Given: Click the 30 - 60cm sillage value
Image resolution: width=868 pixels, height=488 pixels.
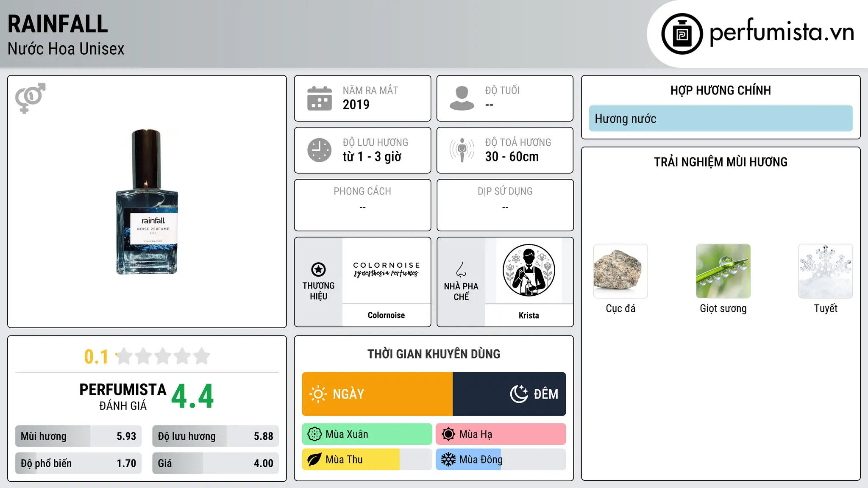Looking at the screenshot, I should pos(512,157).
